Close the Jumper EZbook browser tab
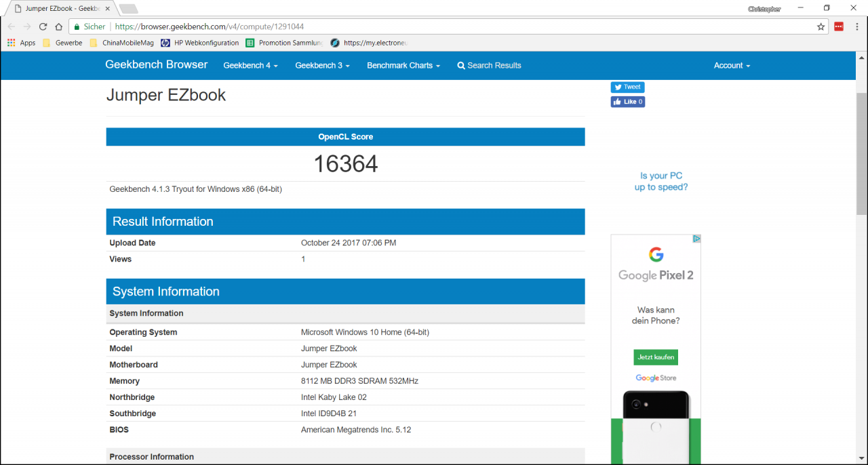868x465 pixels. [108, 8]
